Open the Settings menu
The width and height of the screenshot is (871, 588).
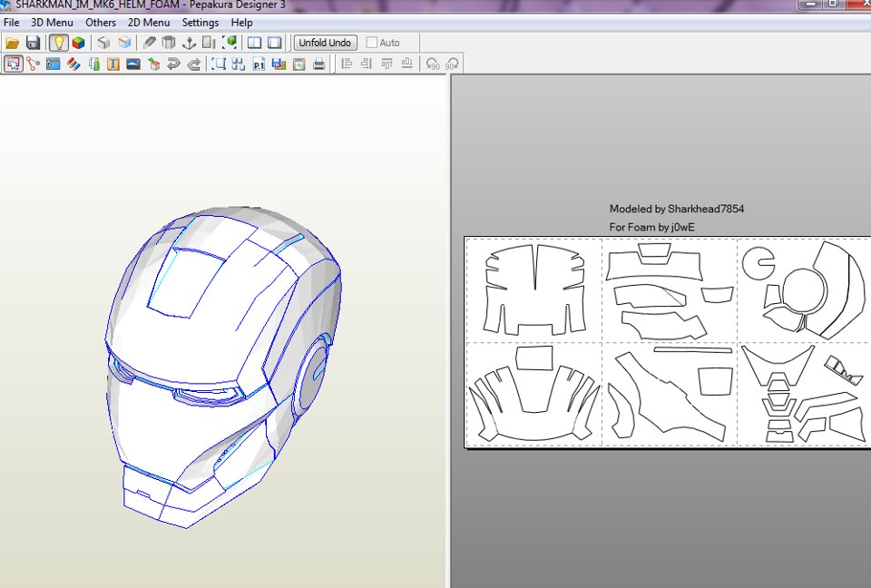[200, 23]
